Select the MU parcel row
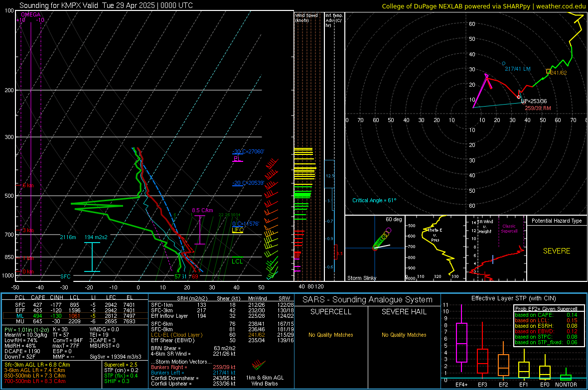 click(75, 321)
